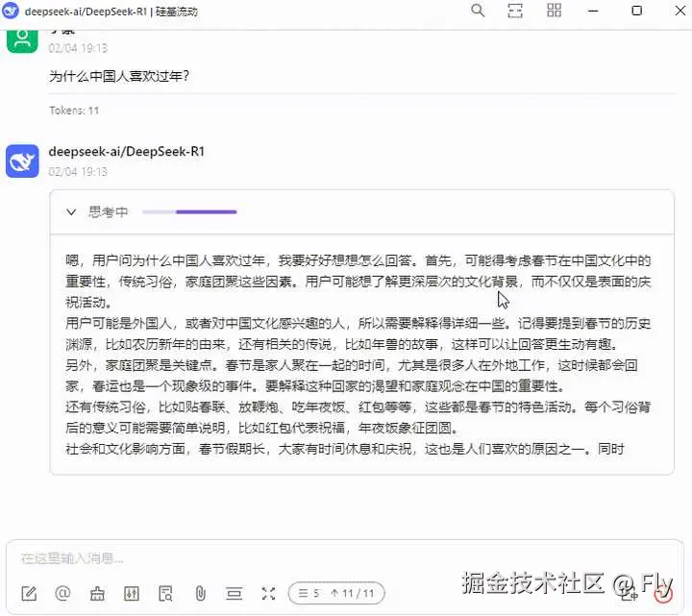Click DeepSeek-R1's 02/04 19:13 timestamp
This screenshot has height=616, width=692.
[78, 172]
